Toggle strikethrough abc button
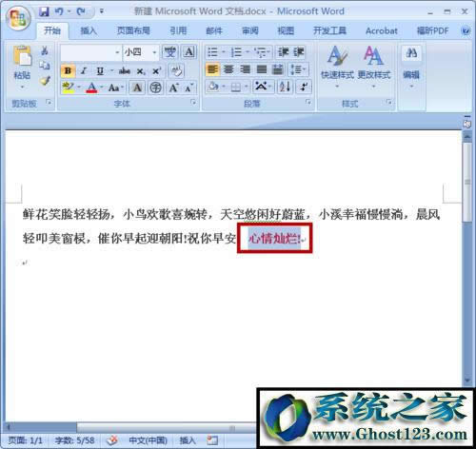Viewport: 476px width, 449px height. [125, 71]
